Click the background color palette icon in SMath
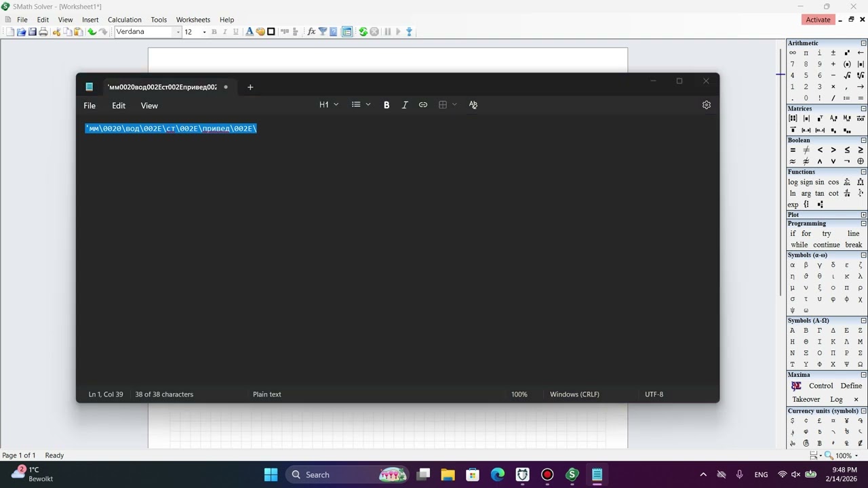The image size is (868, 488). [260, 32]
